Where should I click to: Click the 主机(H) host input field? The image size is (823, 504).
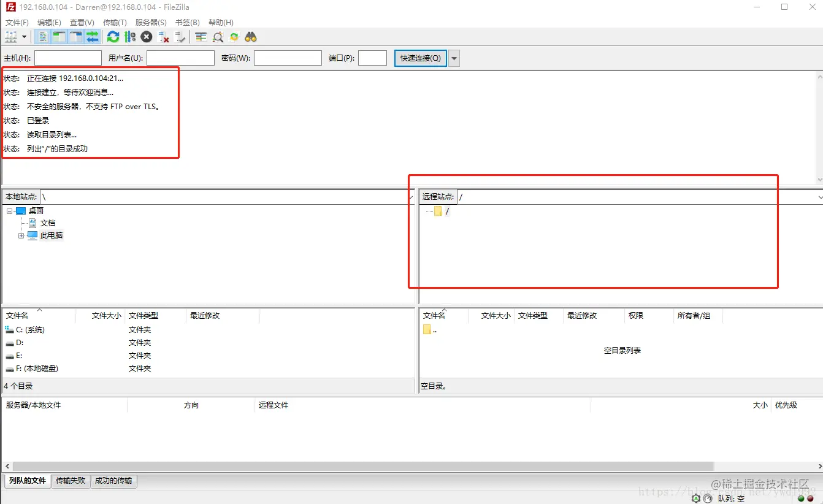(x=68, y=58)
